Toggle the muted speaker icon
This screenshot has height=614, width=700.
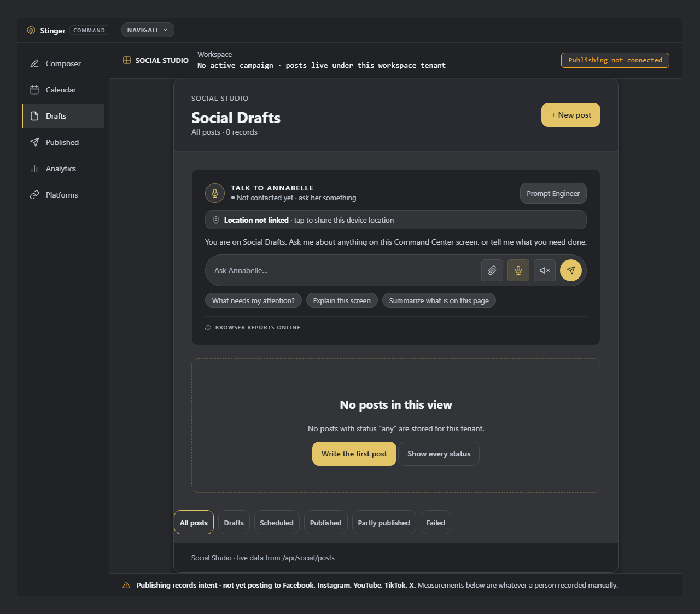pyautogui.click(x=545, y=270)
